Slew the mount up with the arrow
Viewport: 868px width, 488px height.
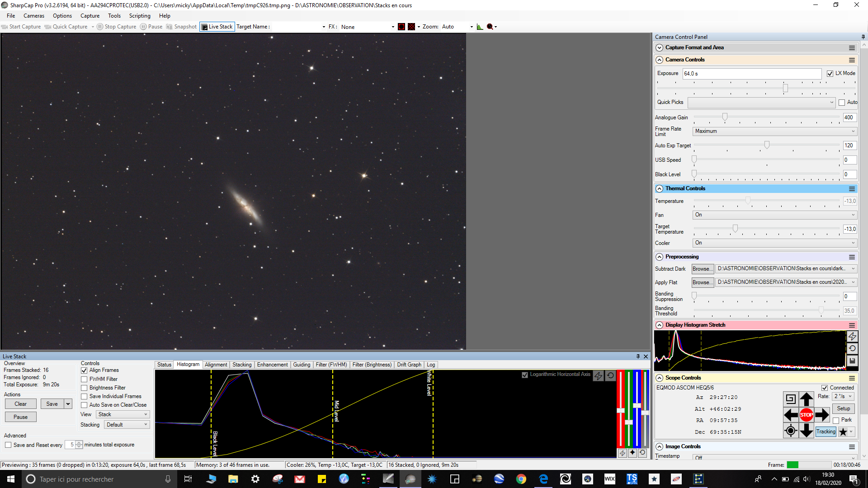(x=806, y=399)
